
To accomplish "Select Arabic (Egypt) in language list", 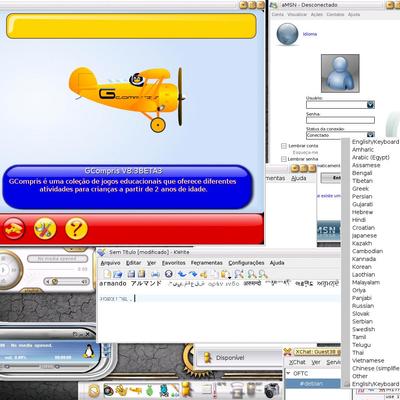I will pos(371,157).
